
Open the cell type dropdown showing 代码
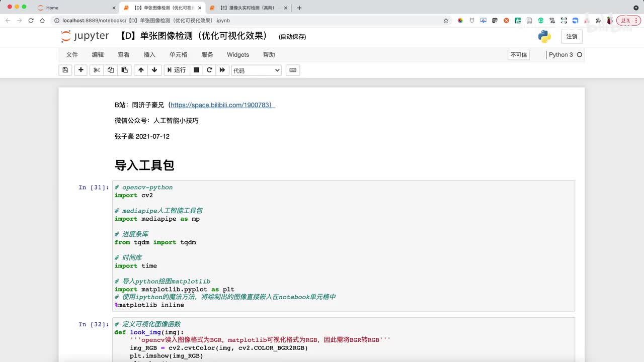pos(256,70)
